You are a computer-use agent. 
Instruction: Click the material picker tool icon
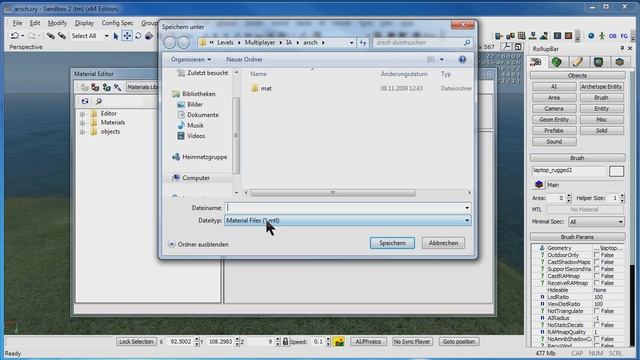click(x=118, y=87)
